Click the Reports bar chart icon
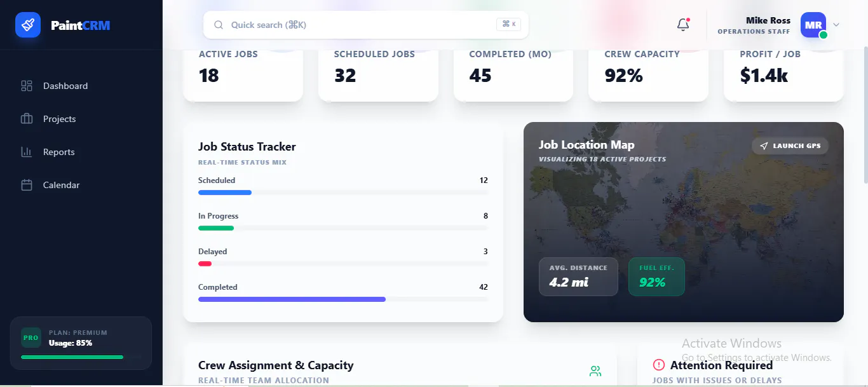This screenshot has height=387, width=868. (x=27, y=152)
